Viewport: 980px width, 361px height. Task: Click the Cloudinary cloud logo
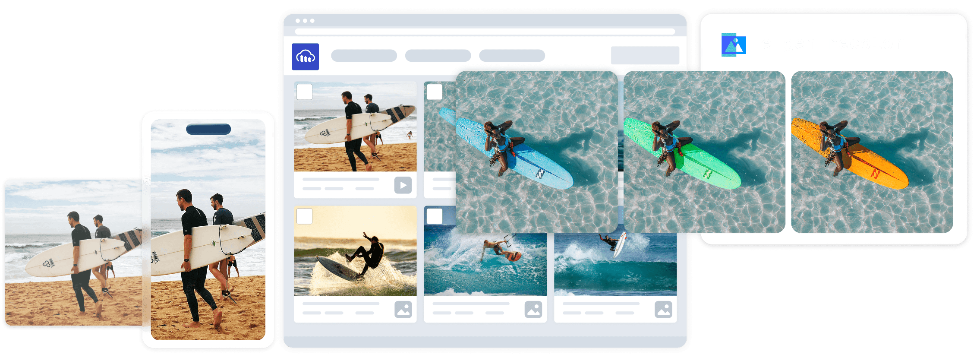pyautogui.click(x=305, y=57)
